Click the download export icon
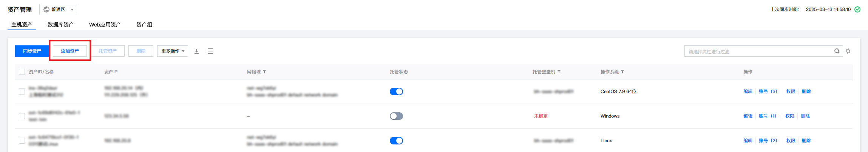 click(x=196, y=51)
